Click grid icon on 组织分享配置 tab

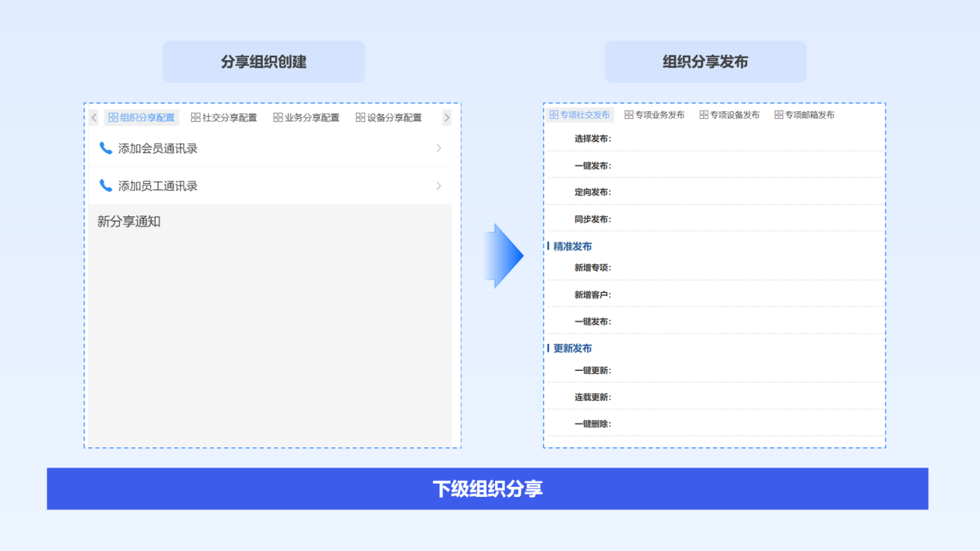[x=114, y=117]
